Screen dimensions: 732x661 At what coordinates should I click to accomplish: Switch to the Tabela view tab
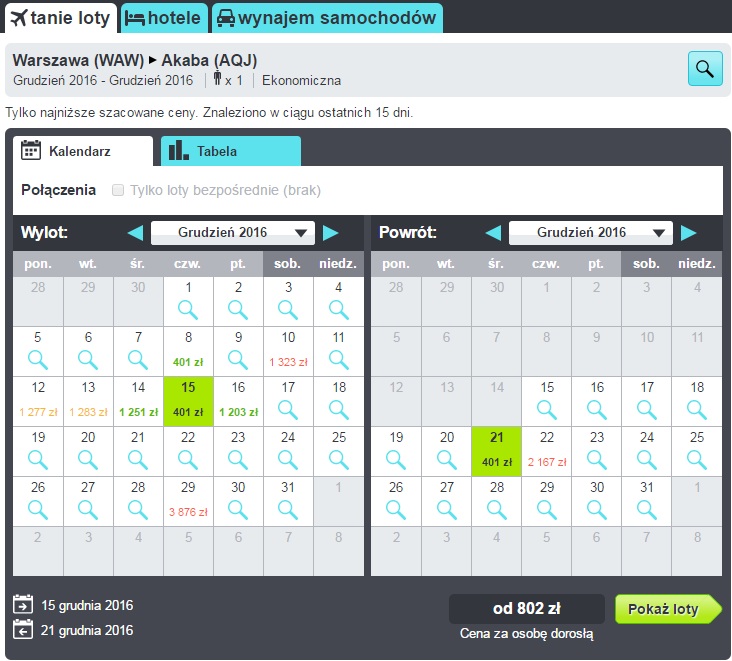[x=231, y=151]
